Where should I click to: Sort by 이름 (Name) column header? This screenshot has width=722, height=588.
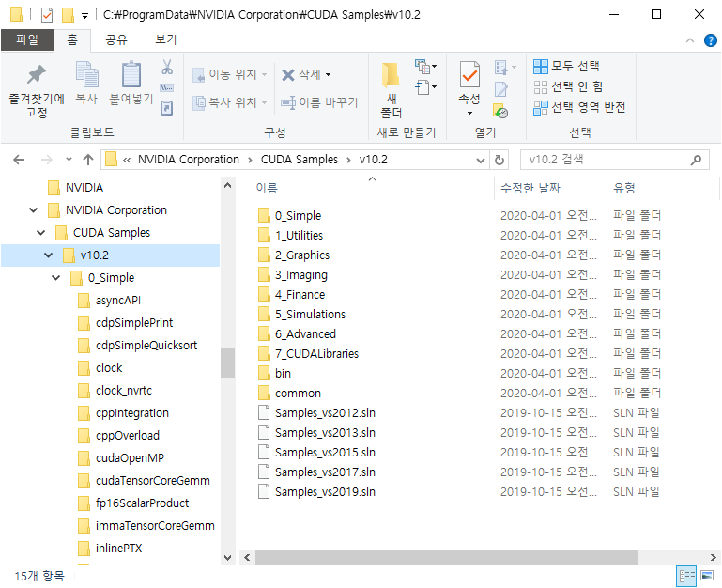tap(267, 188)
